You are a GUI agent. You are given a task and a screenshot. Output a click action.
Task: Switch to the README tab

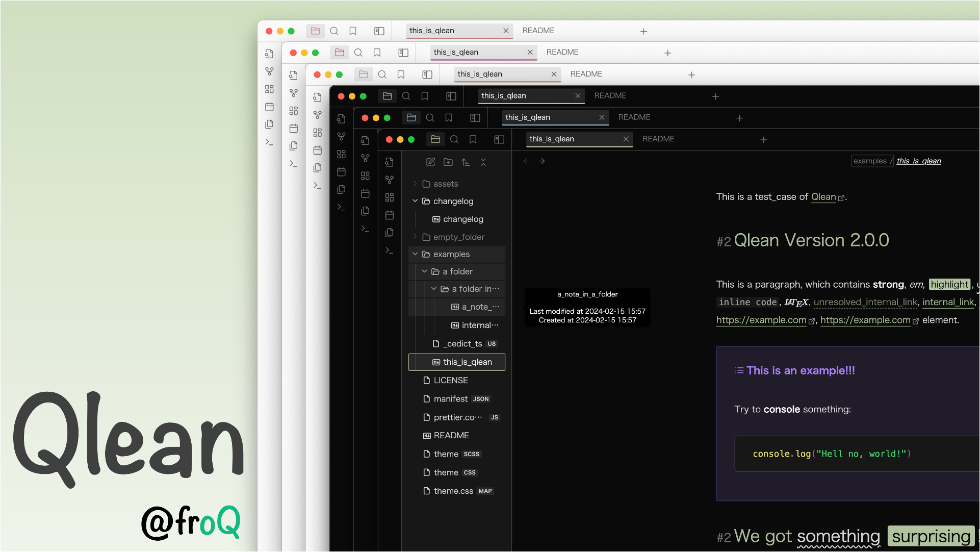point(658,139)
